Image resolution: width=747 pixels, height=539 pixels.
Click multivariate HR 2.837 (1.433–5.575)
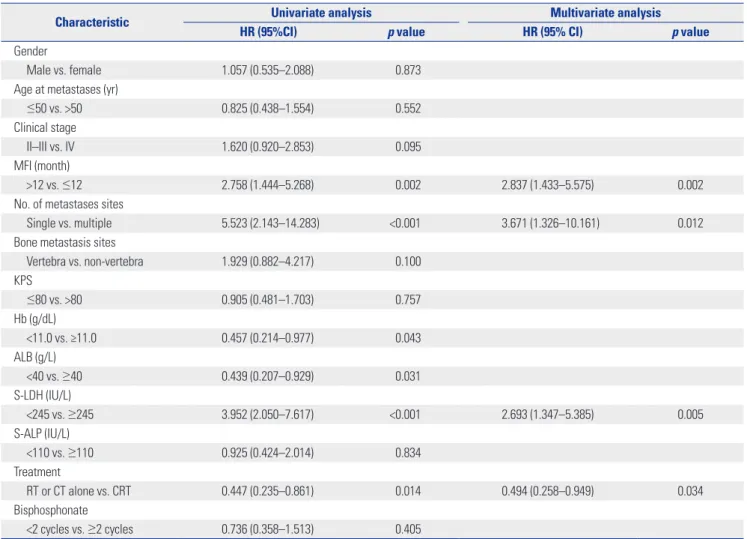[x=547, y=185]
